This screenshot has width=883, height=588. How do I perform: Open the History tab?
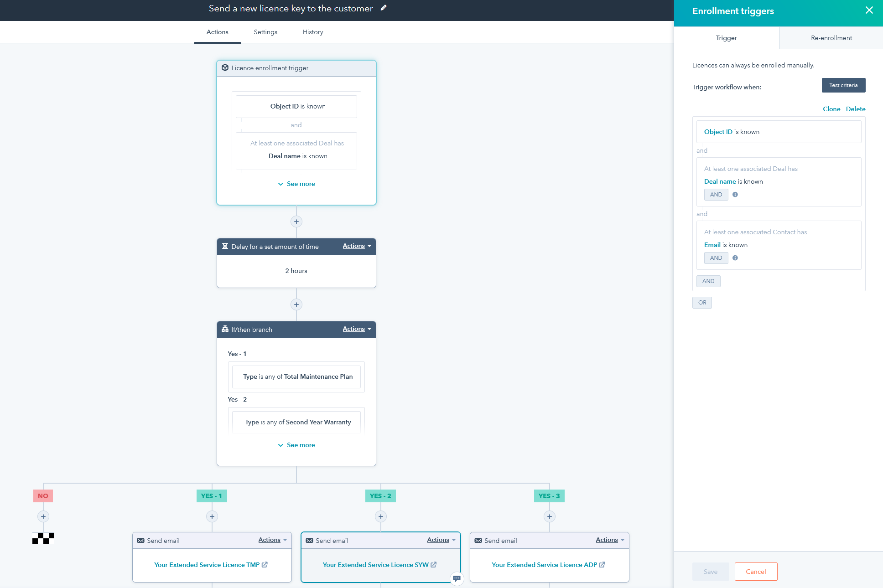tap(313, 32)
